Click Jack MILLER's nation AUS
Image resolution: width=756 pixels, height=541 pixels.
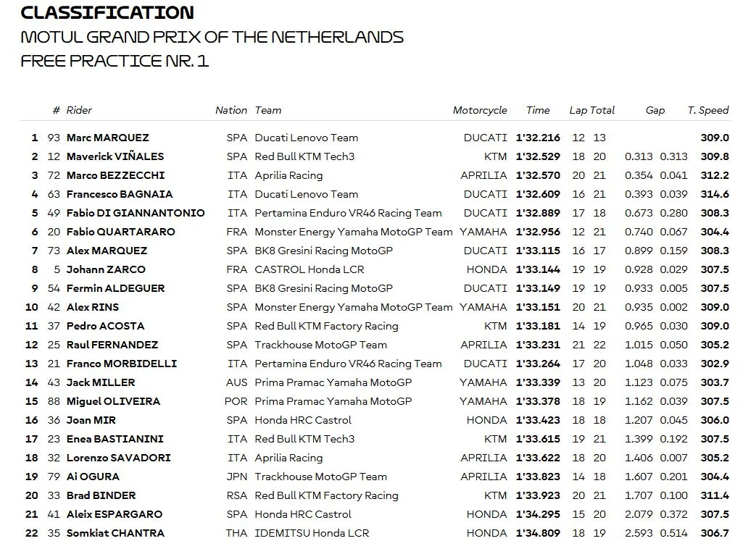[x=237, y=382]
